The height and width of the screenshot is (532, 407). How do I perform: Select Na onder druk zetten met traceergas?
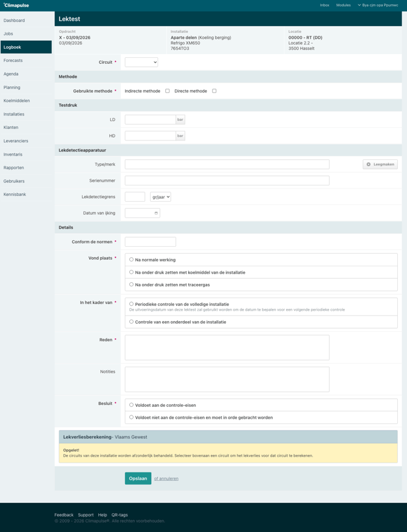[131, 285]
